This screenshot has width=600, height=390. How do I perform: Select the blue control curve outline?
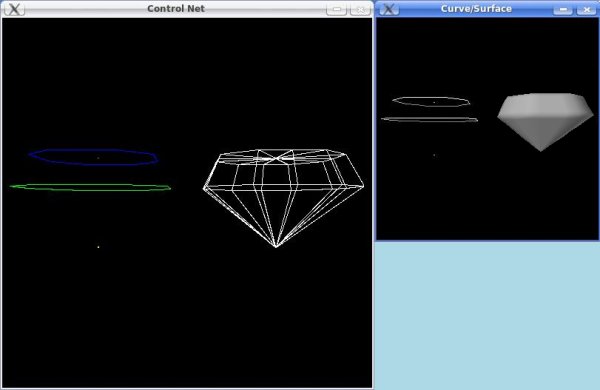pos(93,157)
